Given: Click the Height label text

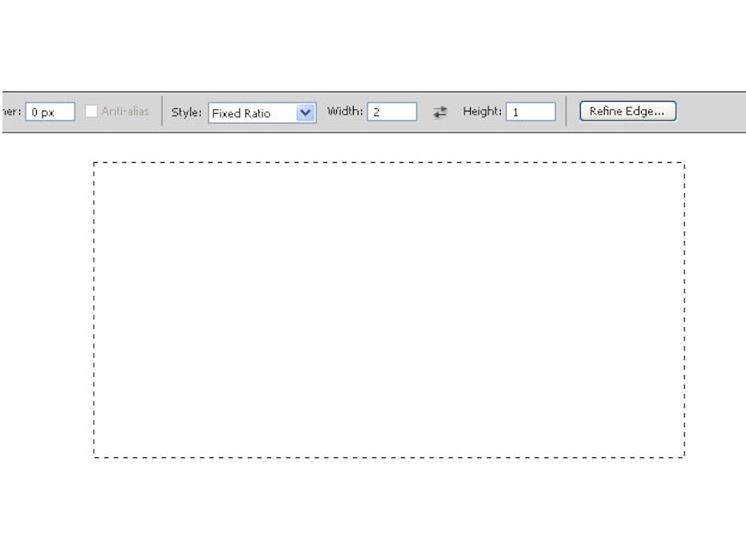Looking at the screenshot, I should pyautogui.click(x=482, y=112).
